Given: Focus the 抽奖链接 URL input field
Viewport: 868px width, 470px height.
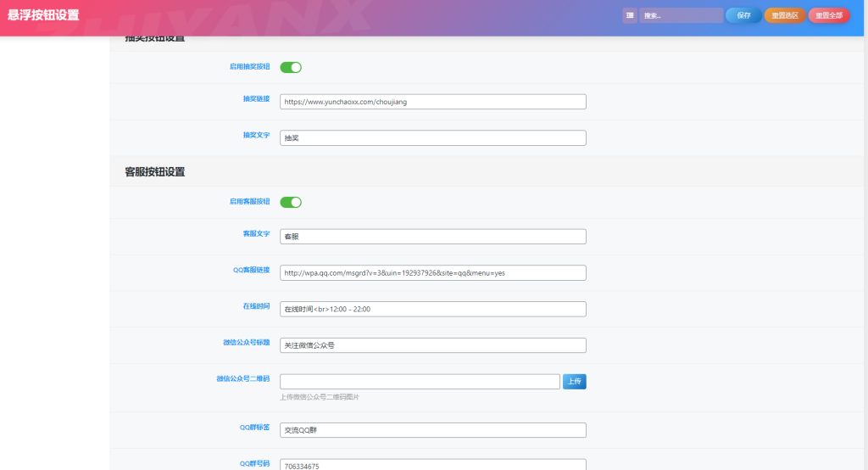Looking at the screenshot, I should (432, 102).
